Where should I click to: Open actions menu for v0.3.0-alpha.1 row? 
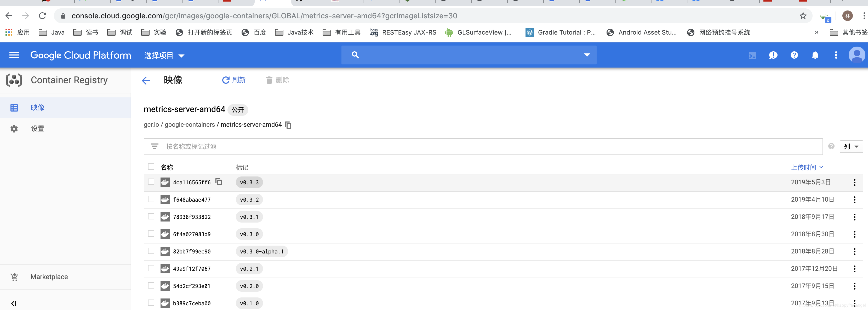pyautogui.click(x=854, y=251)
